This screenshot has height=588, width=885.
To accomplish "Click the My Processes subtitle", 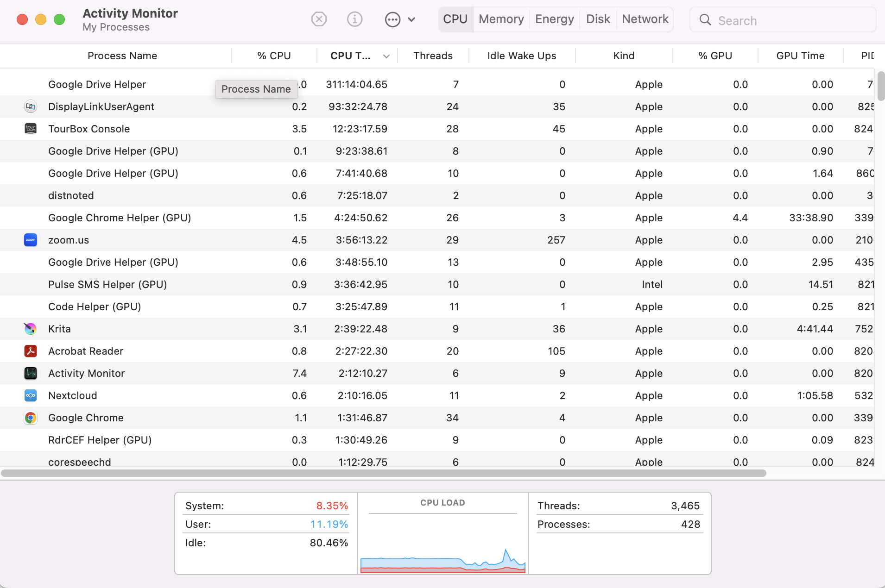I will click(116, 27).
